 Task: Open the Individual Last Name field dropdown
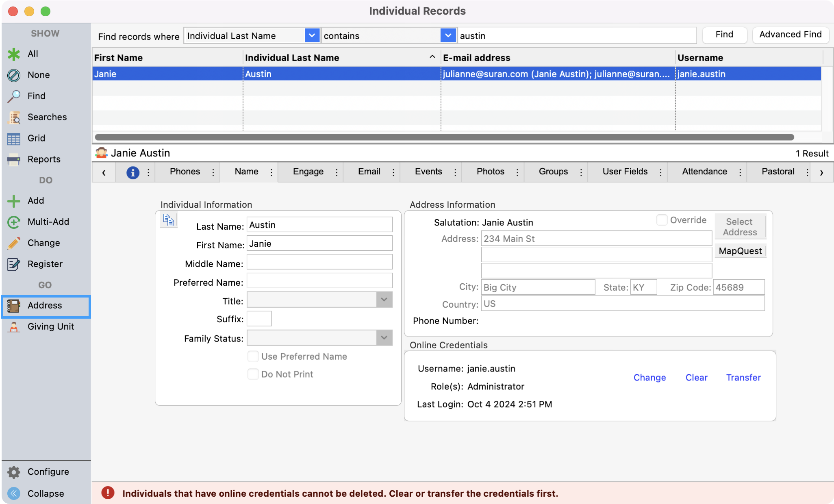(x=312, y=36)
